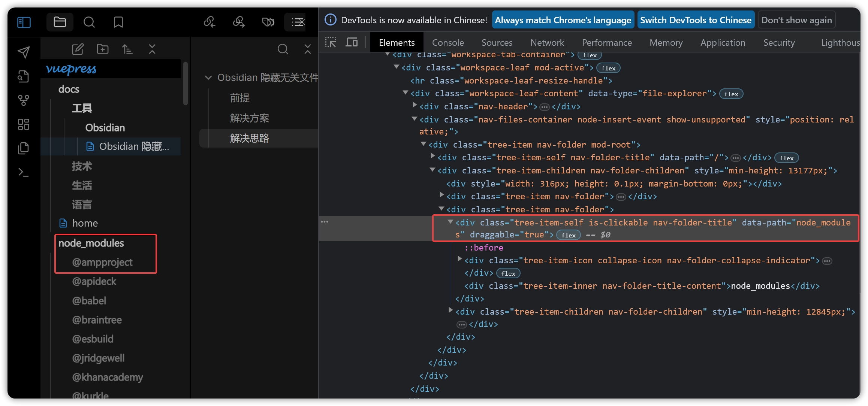The height and width of the screenshot is (406, 868).
Task: Open the Obsidian subfolder
Action: pyautogui.click(x=105, y=128)
